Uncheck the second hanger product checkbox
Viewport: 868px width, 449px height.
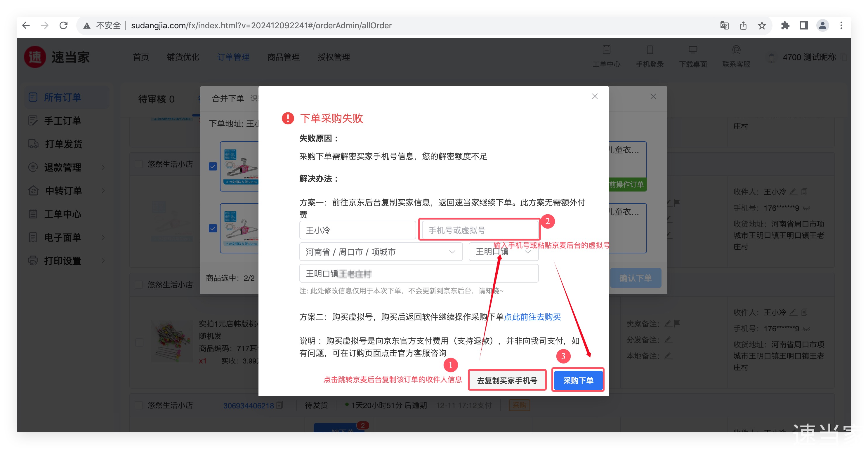coord(213,228)
